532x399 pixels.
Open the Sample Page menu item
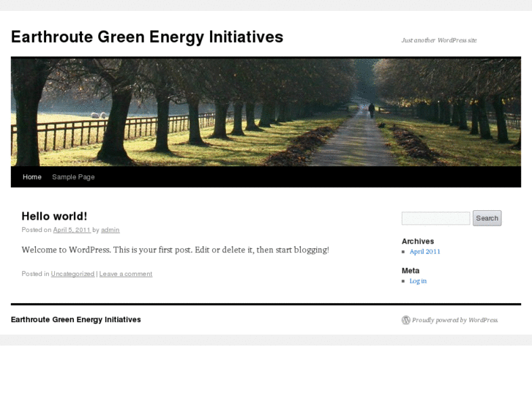click(73, 177)
